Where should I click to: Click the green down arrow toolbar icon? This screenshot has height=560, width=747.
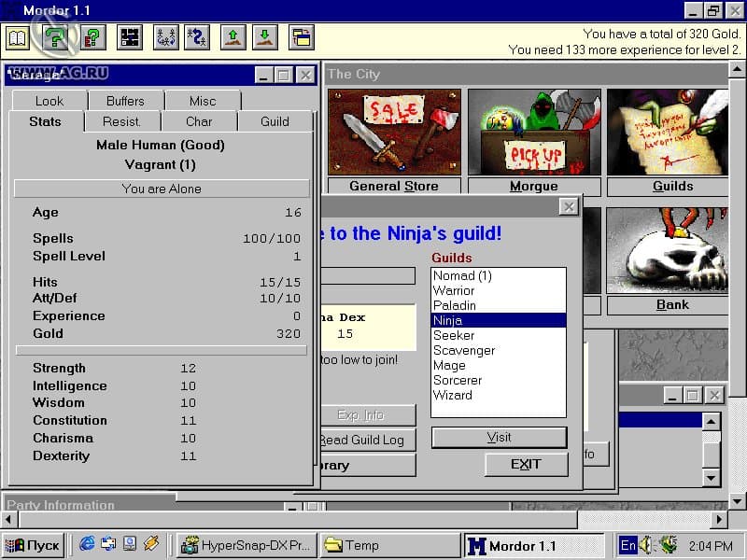[265, 37]
